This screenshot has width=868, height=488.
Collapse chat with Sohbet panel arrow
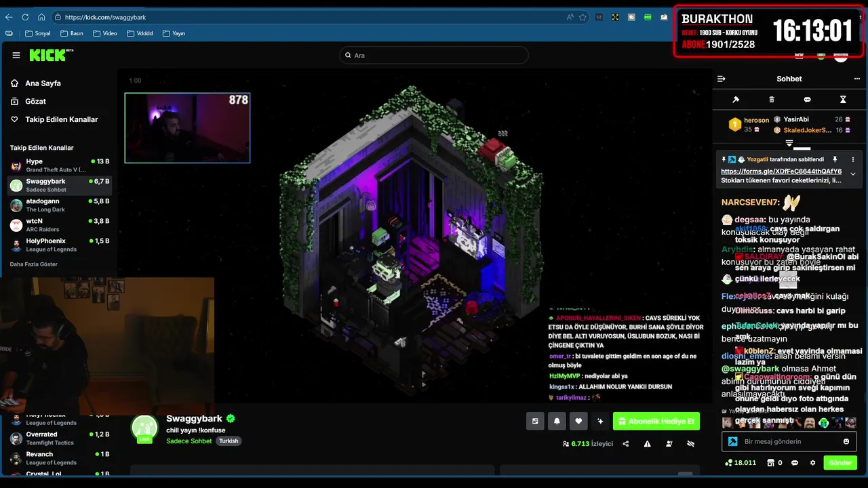click(722, 79)
